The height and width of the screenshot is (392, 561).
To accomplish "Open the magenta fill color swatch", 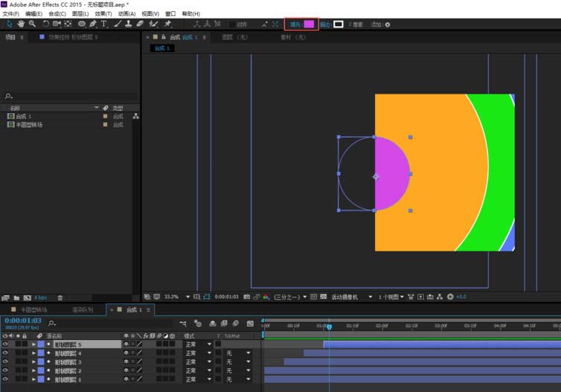I will click(x=309, y=25).
